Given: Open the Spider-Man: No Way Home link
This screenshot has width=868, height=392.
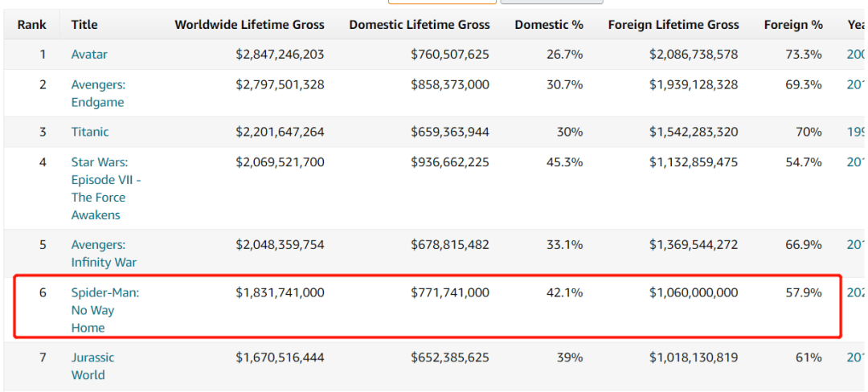Looking at the screenshot, I should pyautogui.click(x=104, y=310).
